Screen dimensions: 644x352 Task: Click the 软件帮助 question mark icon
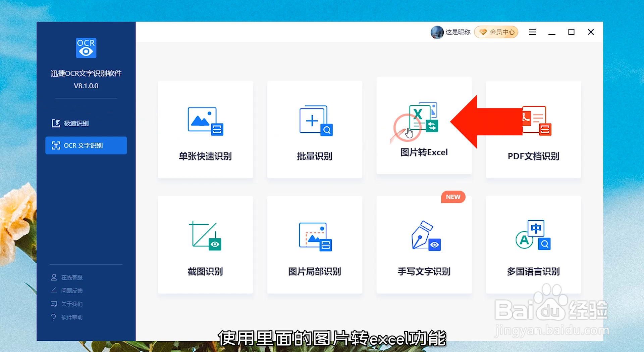[x=53, y=317]
